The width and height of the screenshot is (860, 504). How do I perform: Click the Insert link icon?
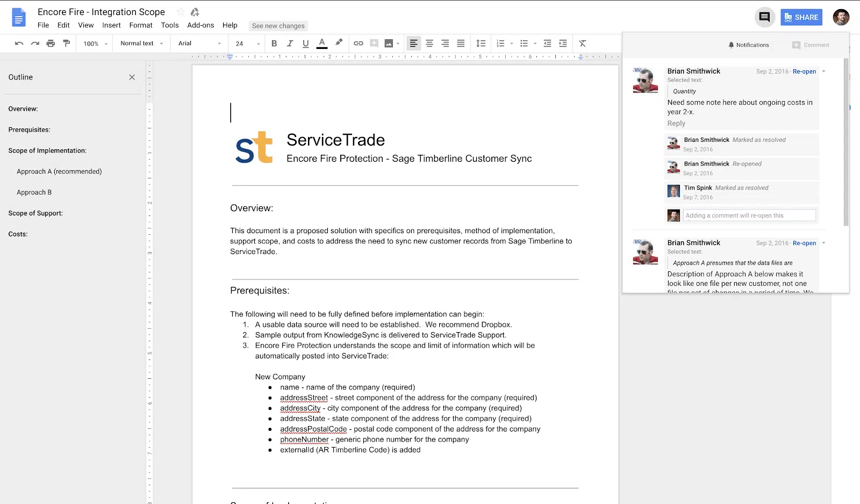click(x=359, y=44)
